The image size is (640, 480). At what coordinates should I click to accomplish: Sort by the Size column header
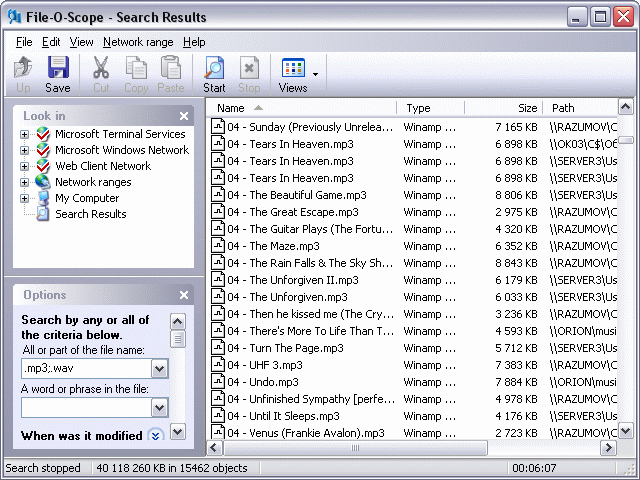503,108
